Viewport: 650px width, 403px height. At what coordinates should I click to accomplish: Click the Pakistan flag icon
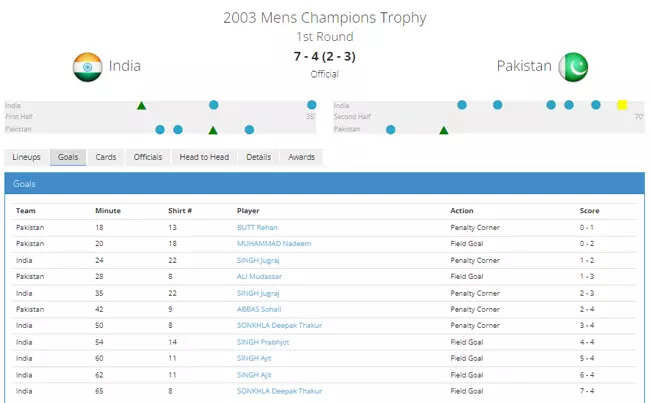[573, 66]
